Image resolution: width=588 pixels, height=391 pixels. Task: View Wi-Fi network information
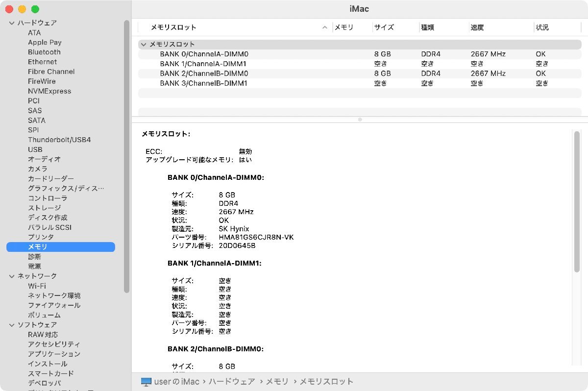click(x=36, y=286)
